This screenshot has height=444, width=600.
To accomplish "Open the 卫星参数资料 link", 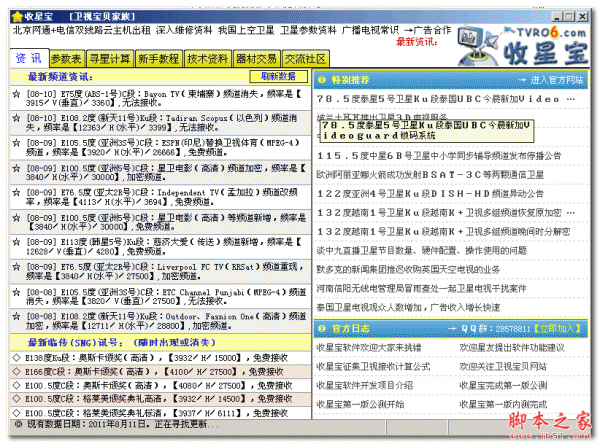I will [x=308, y=30].
